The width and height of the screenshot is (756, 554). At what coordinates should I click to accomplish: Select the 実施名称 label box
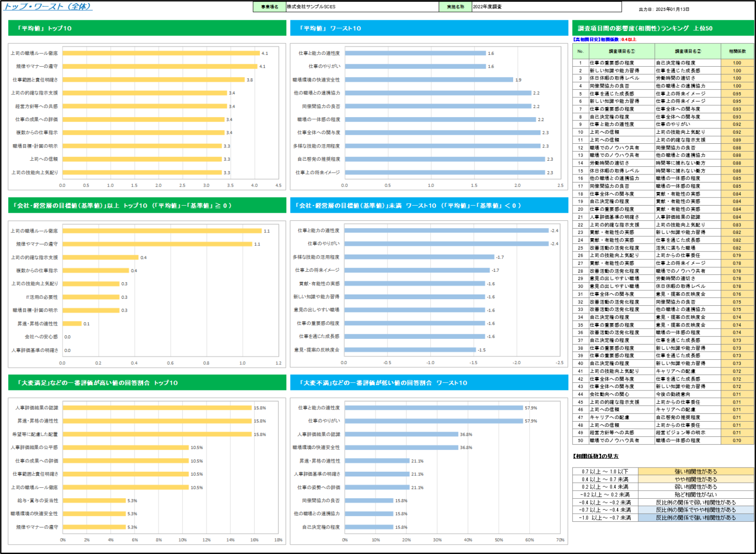tap(455, 7)
